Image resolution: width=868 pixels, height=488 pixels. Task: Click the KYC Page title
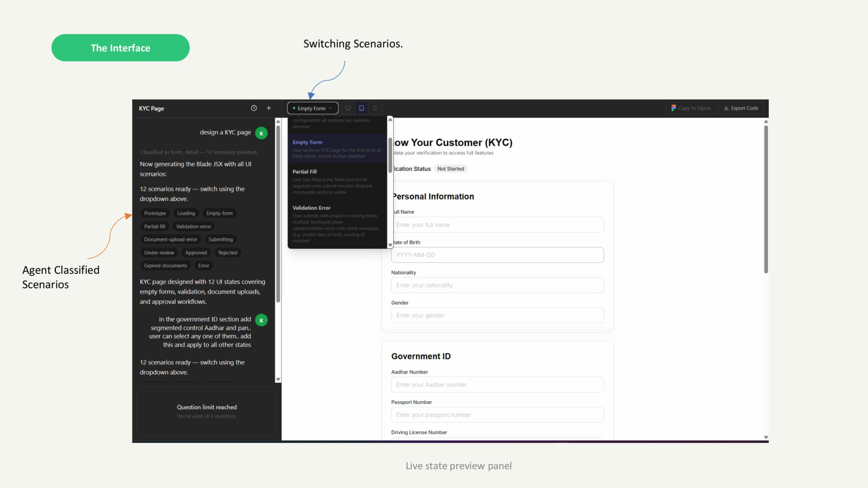151,108
